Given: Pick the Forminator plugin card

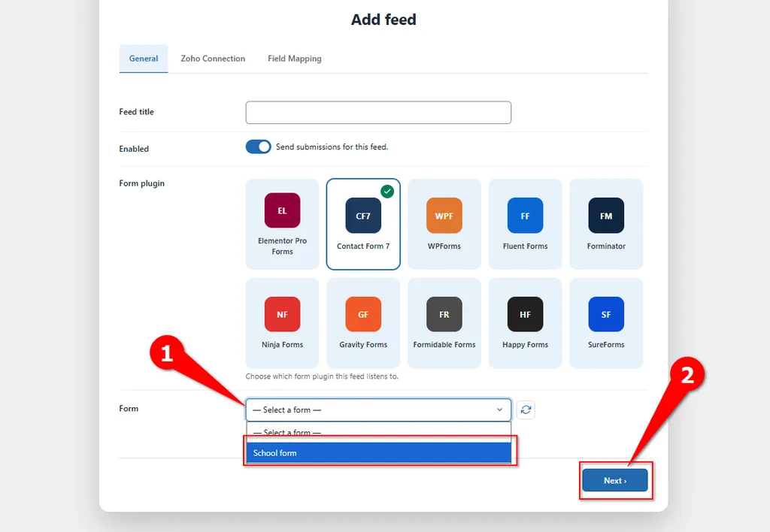Looking at the screenshot, I should [x=606, y=224].
